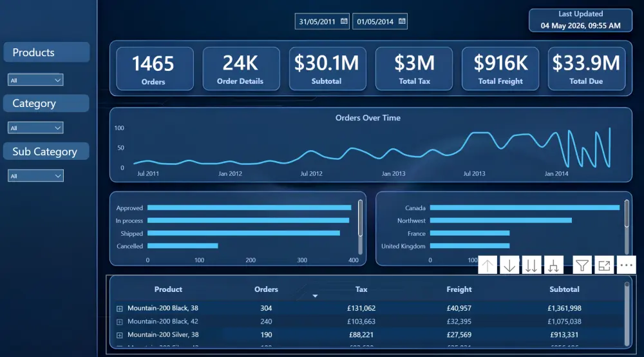The height and width of the screenshot is (357, 644).
Task: Click the £88,221 tax cell
Action: click(x=361, y=335)
